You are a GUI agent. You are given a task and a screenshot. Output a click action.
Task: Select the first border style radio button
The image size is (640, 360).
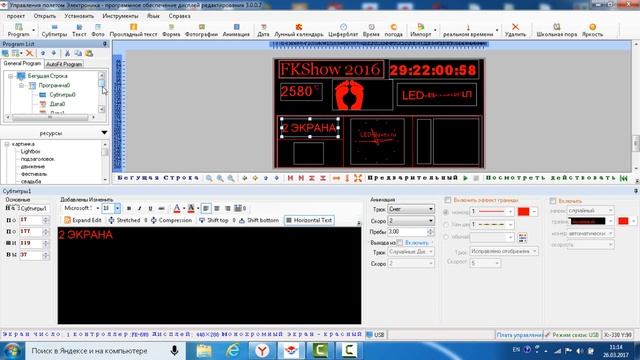[446, 212]
